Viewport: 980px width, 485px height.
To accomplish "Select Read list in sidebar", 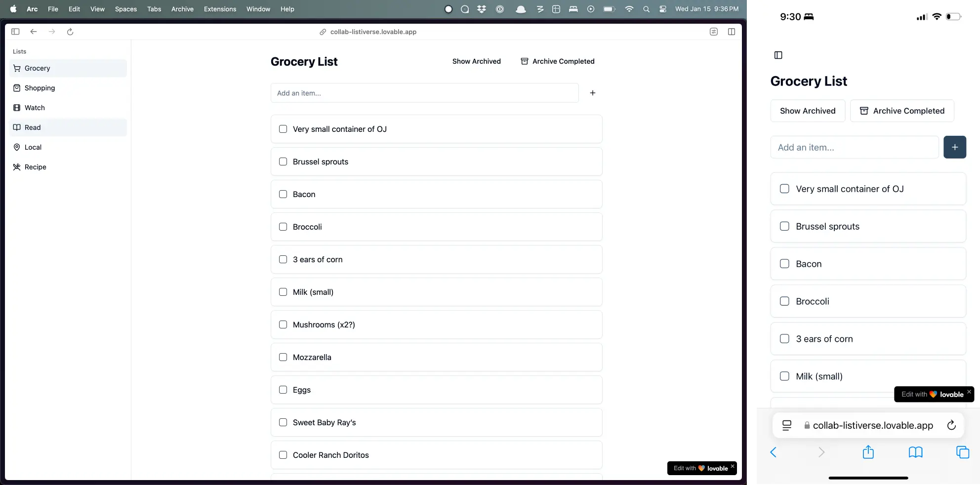I will [x=68, y=127].
